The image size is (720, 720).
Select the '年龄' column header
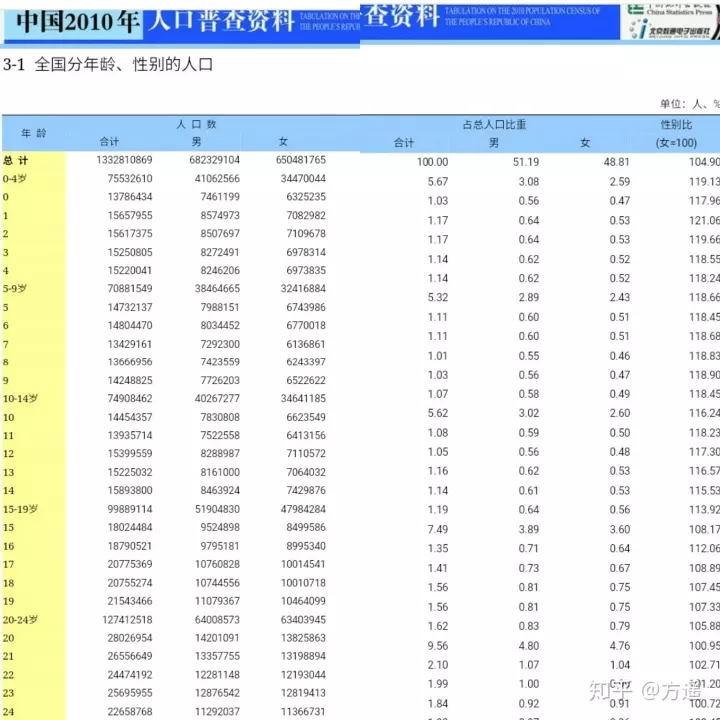pyautogui.click(x=34, y=133)
